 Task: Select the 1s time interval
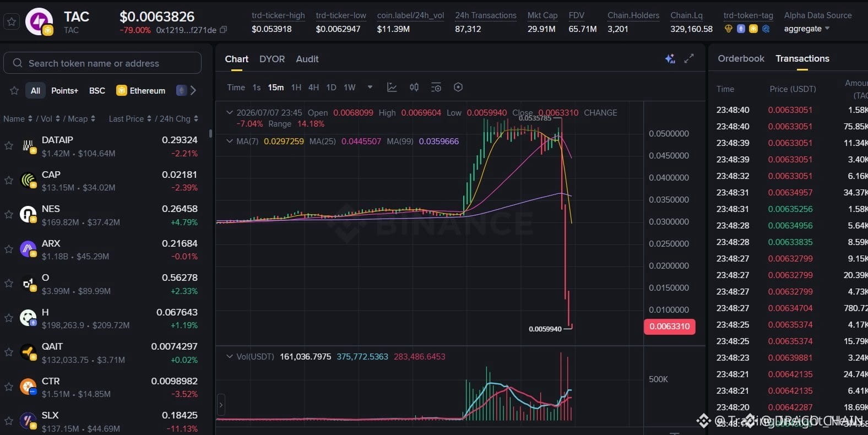[x=256, y=87]
